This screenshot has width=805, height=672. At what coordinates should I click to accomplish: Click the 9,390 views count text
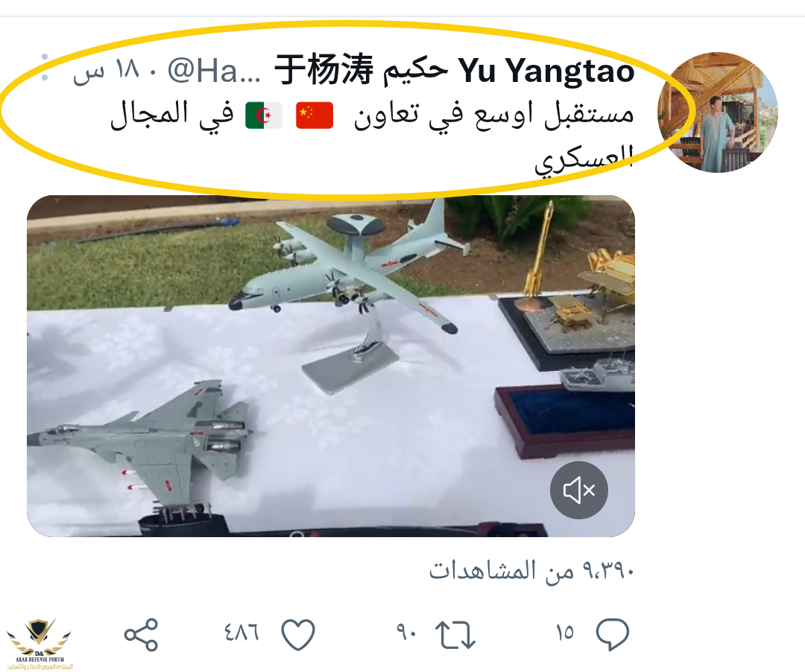[531, 570]
